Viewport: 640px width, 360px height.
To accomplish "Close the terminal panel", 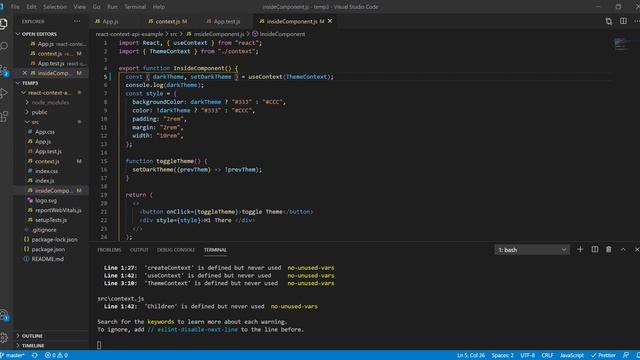I will tap(637, 249).
